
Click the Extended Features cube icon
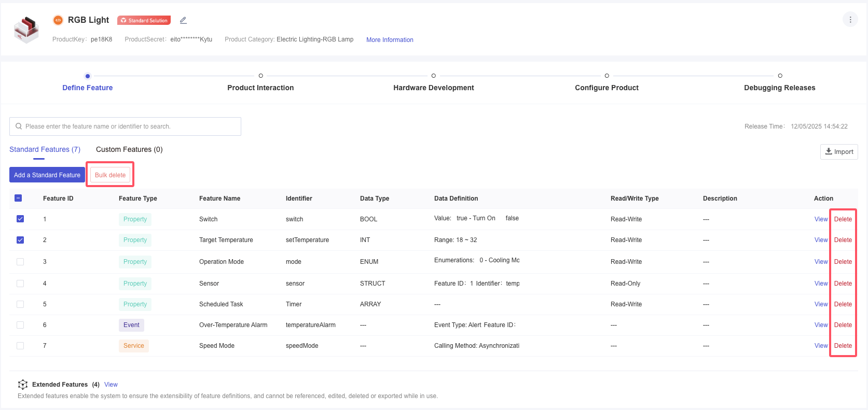23,385
